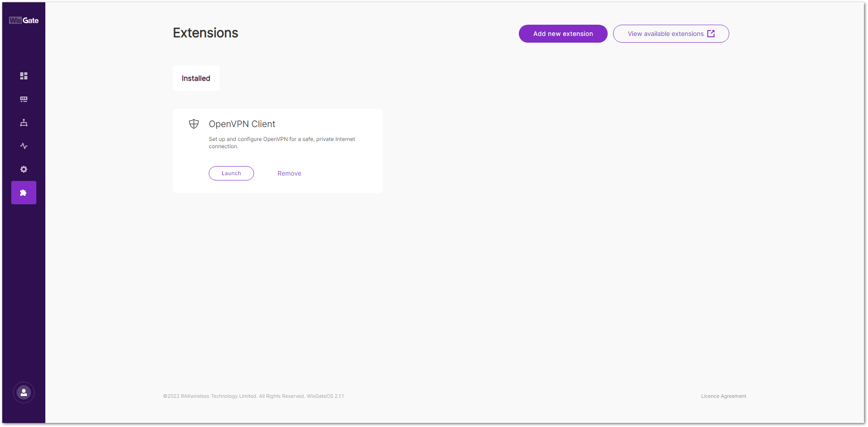Screen dimensions: 868x427
Task: Open the LoRa gateway sidebar icon
Action: click(x=24, y=99)
